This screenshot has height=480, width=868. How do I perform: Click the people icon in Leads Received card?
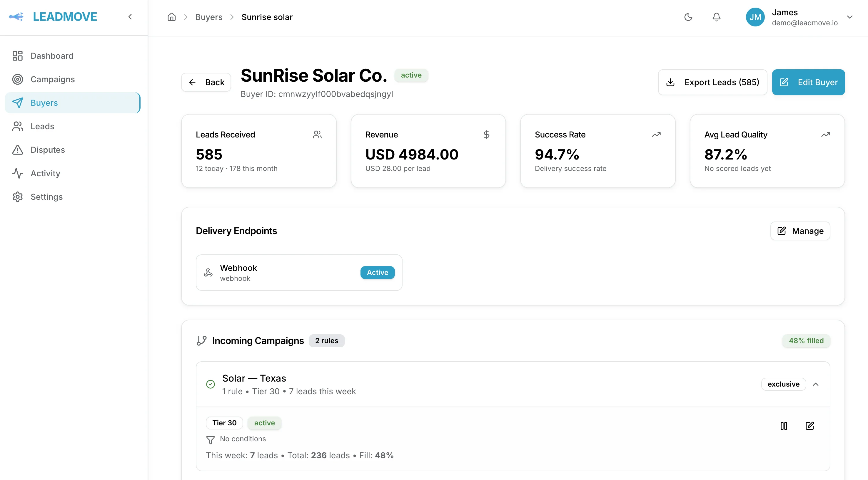point(317,135)
